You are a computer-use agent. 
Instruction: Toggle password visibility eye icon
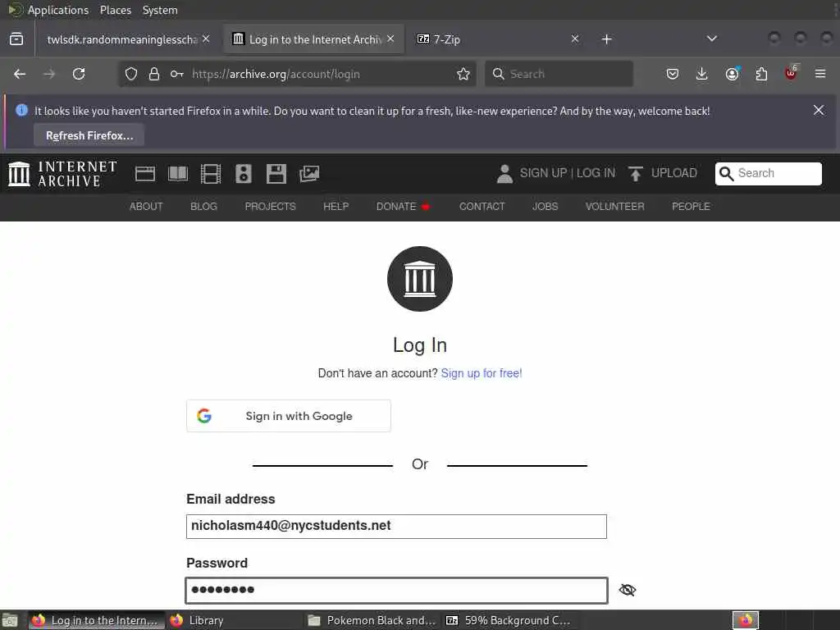(x=628, y=590)
